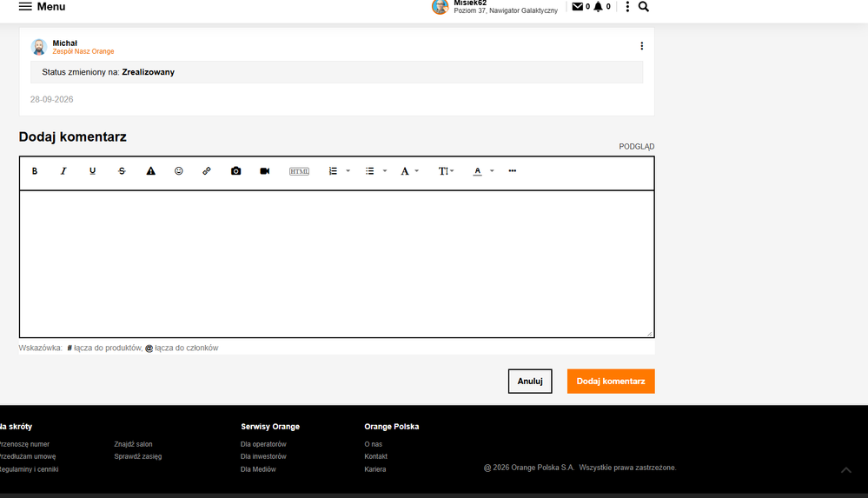
Task: Open Michał's user profile link
Action: click(x=65, y=43)
